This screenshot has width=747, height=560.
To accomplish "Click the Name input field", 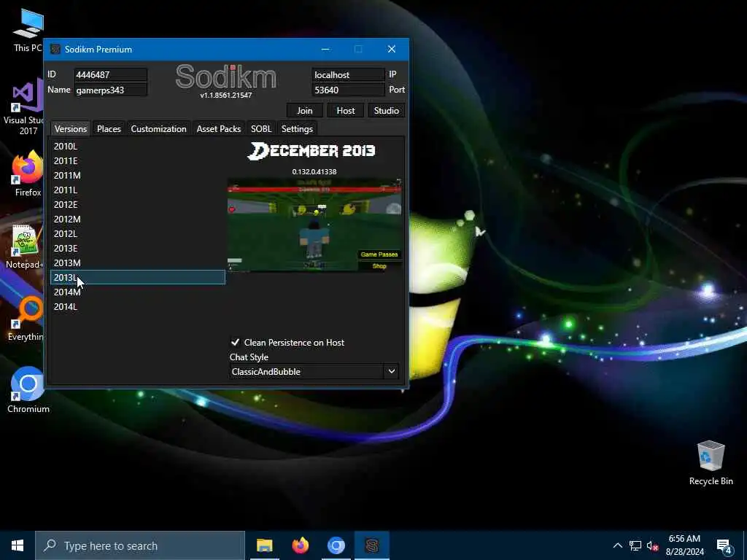I will pos(111,90).
